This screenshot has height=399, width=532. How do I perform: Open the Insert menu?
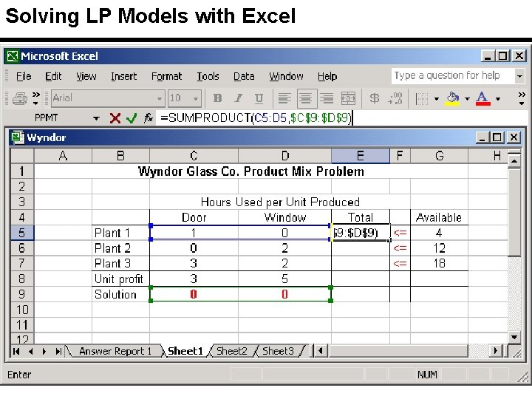coord(123,76)
